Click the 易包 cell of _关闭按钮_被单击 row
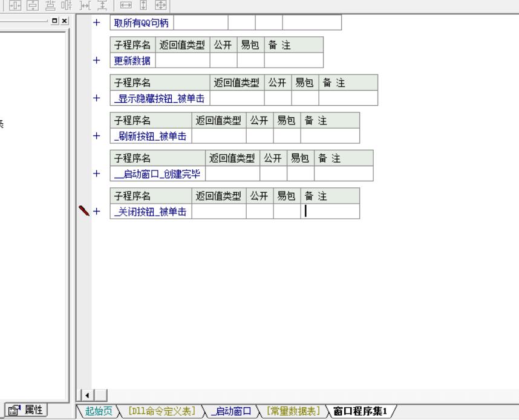519x420 pixels. [287, 212]
